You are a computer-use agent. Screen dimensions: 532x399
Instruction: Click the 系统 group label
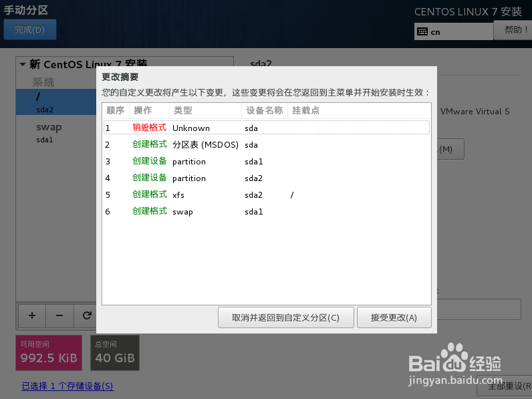[43, 82]
